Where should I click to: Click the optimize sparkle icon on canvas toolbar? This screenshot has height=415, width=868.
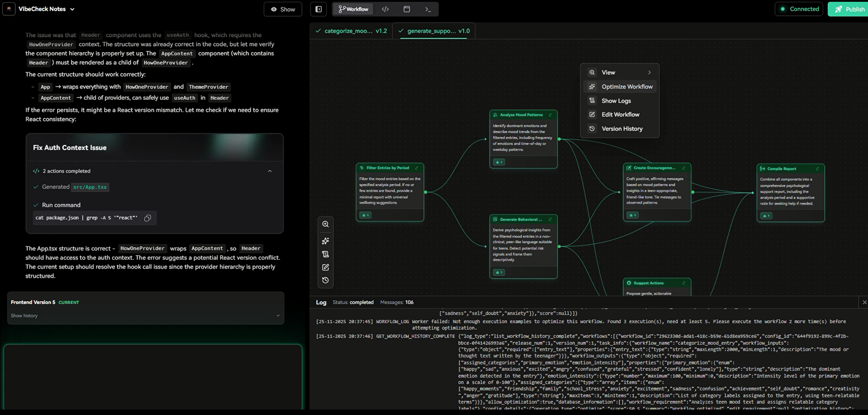pyautogui.click(x=325, y=241)
